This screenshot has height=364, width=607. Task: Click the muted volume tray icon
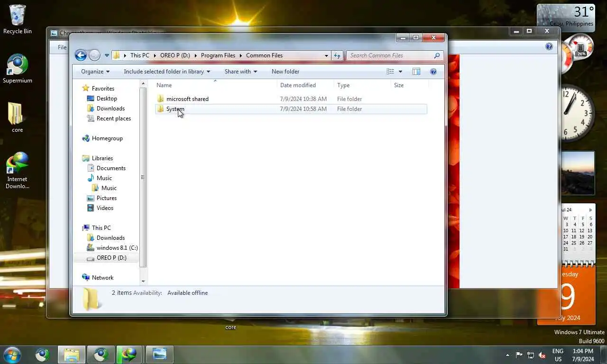542,355
